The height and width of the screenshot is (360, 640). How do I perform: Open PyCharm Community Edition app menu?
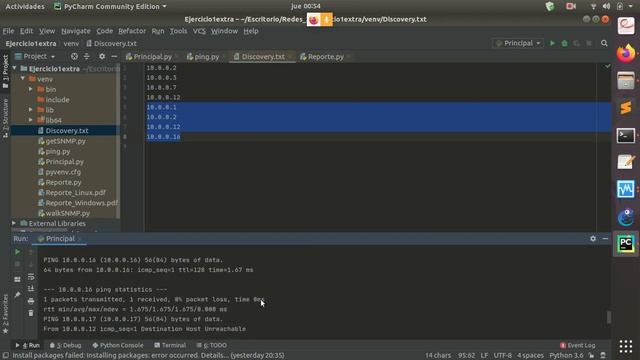point(111,6)
